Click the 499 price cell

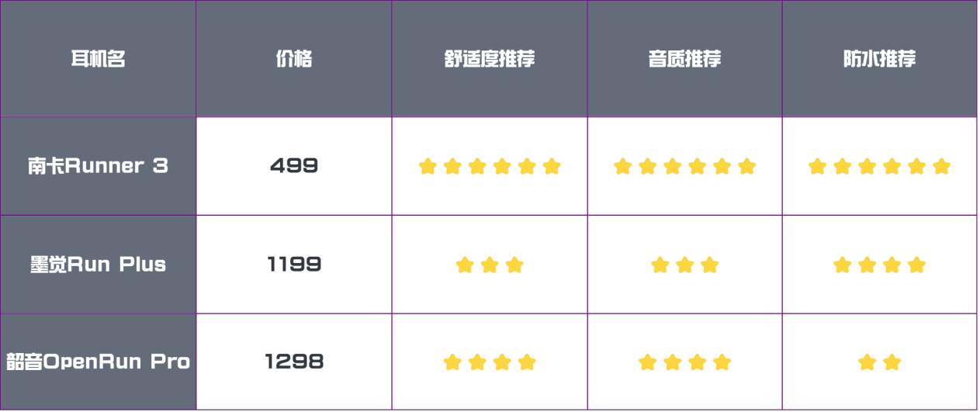[x=294, y=166]
